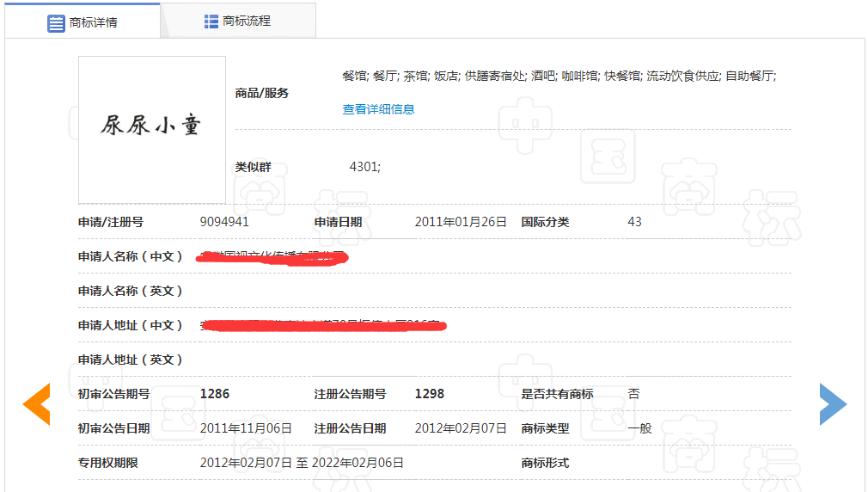Click the list icon on 商标详情 tab
Screen dimensions: 868x492
(56, 23)
